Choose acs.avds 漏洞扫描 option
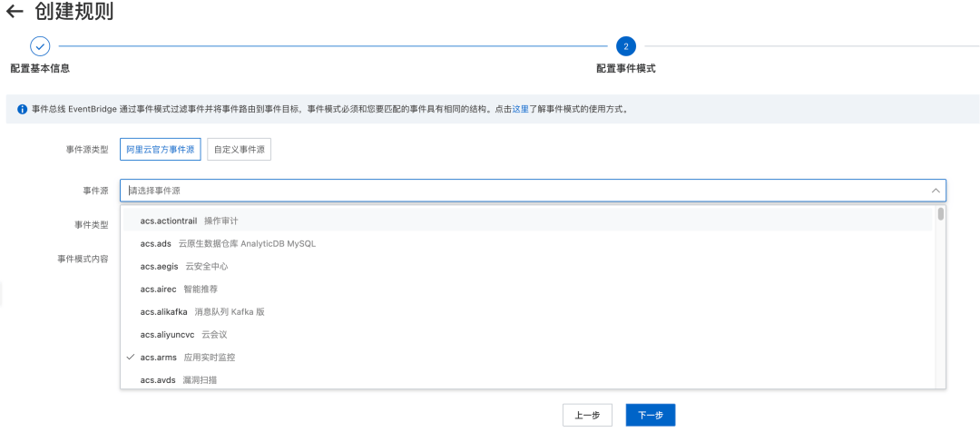The height and width of the screenshot is (442, 980). pos(528,379)
